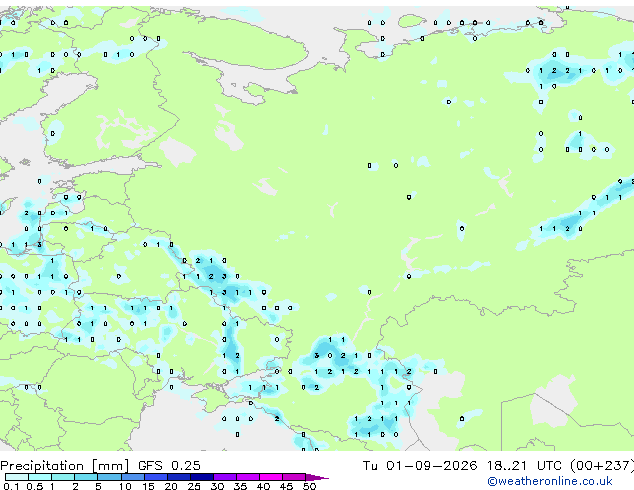Click the legend value label 15
Screen dimensions: 634x490
click(148, 486)
